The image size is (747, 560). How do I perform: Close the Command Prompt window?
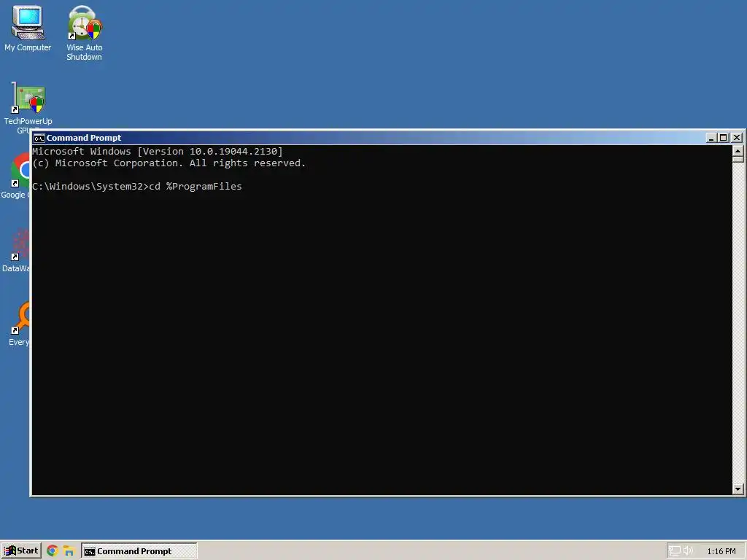point(737,138)
